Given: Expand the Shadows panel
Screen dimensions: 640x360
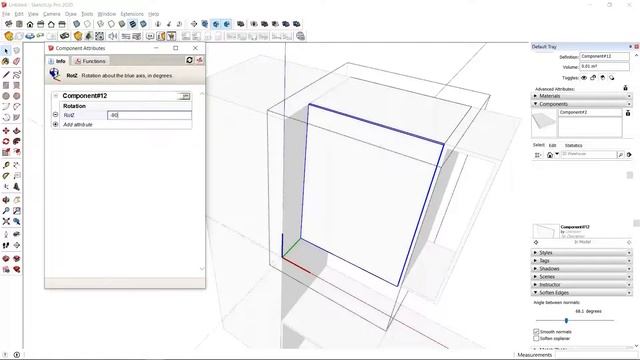Looking at the screenshot, I should (582, 269).
